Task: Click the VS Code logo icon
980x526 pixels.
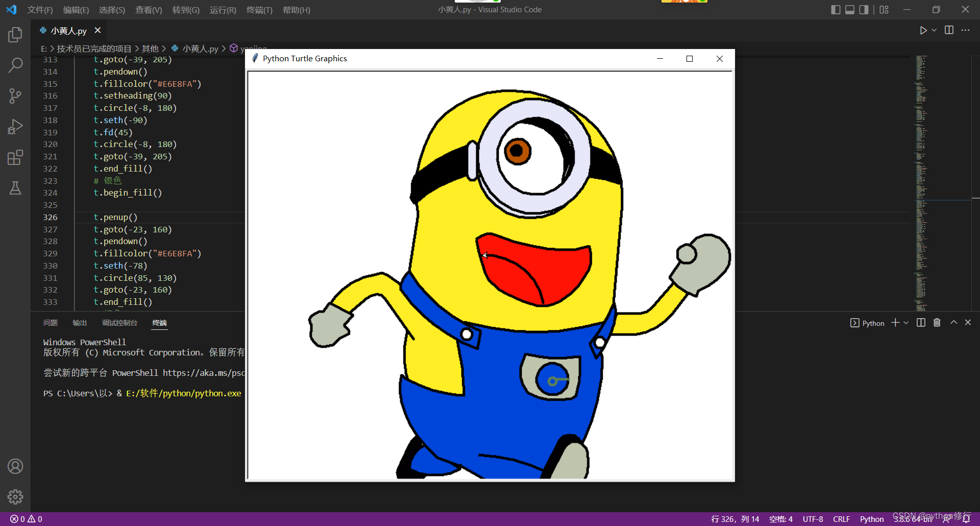Action: pyautogui.click(x=11, y=10)
